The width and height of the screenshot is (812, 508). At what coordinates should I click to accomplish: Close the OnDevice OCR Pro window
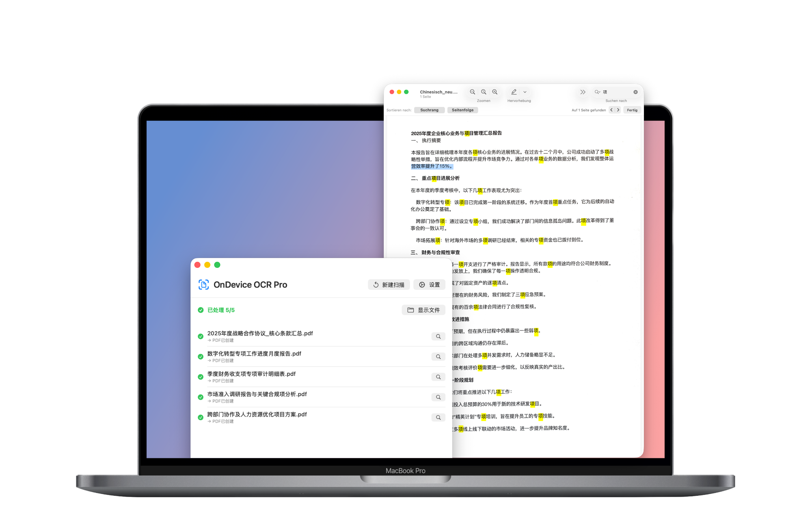click(197, 265)
